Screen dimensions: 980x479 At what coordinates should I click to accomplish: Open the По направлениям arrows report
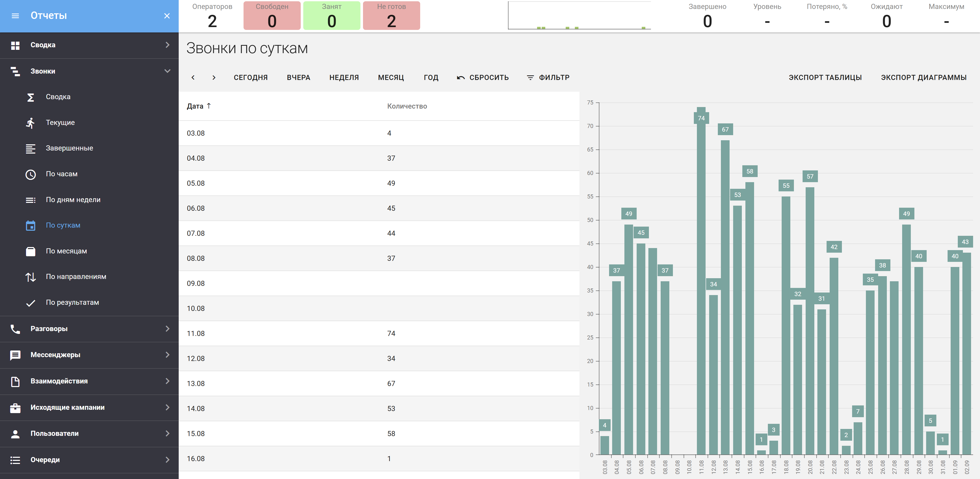coord(76,277)
